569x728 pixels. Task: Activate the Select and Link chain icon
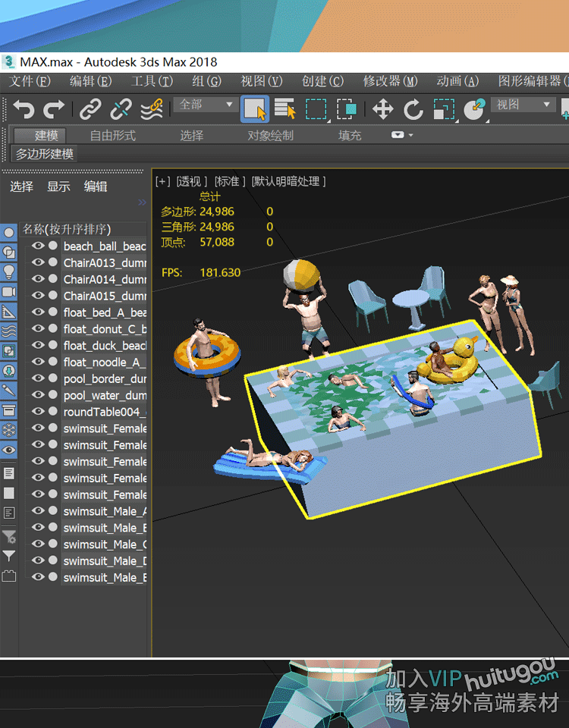(90, 109)
